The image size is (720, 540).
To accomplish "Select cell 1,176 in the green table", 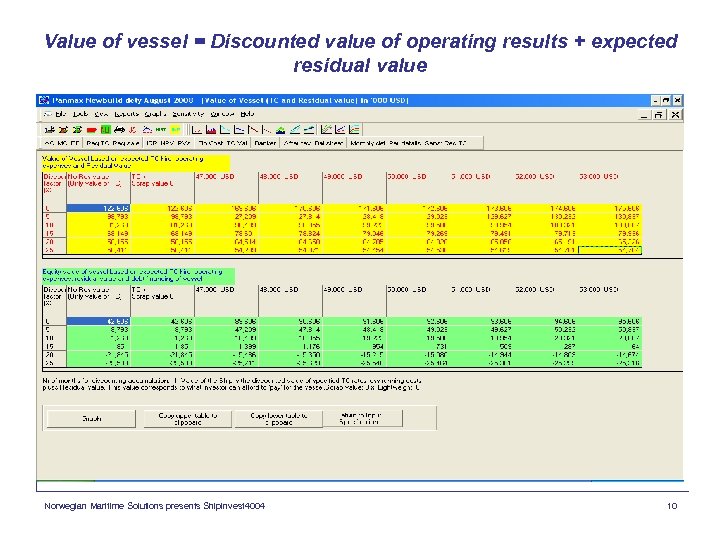I will pos(290,346).
